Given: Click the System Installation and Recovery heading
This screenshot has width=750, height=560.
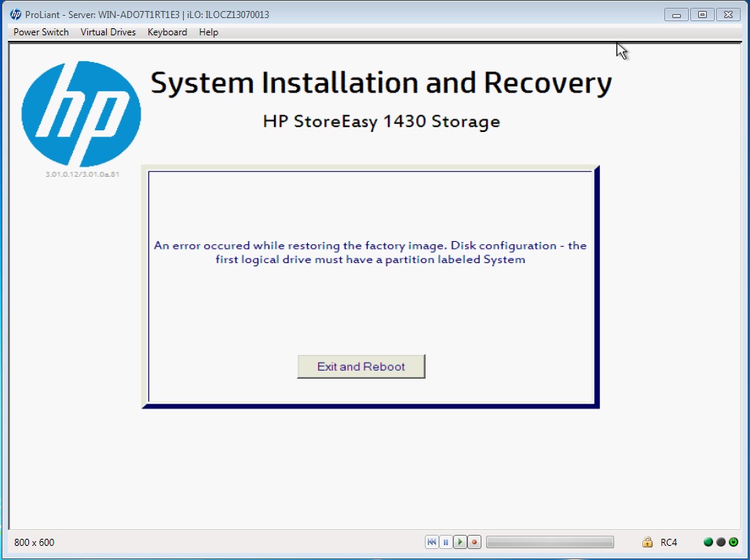Looking at the screenshot, I should (381, 83).
